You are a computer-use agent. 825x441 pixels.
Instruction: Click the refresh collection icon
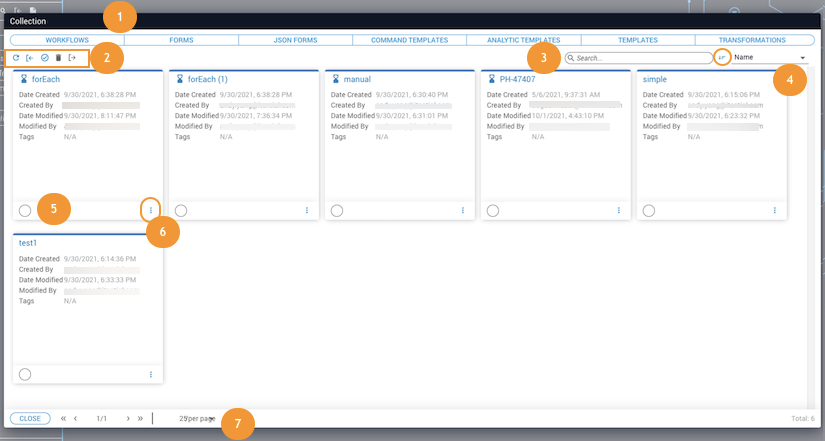tap(16, 58)
